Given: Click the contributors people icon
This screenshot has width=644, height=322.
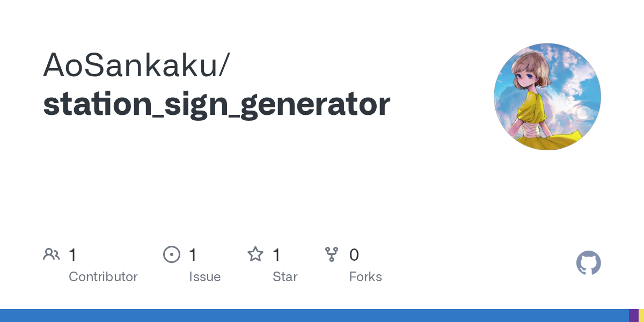Looking at the screenshot, I should click(x=52, y=254).
